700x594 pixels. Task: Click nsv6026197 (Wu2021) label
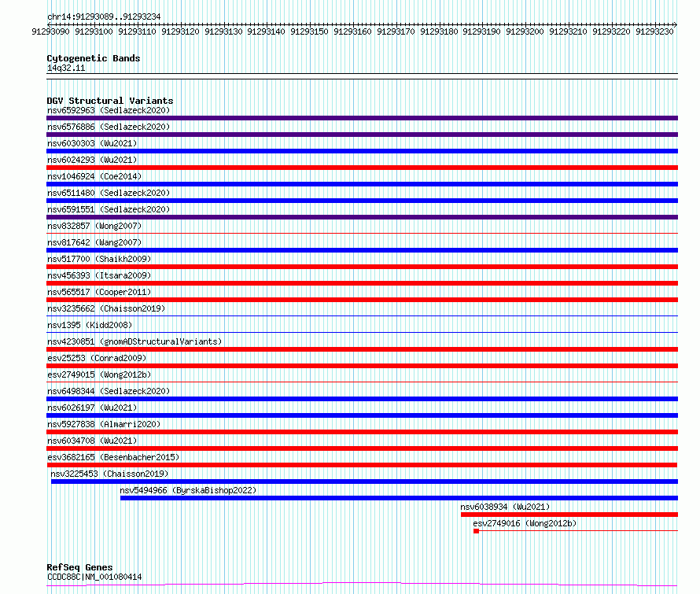coord(92,408)
